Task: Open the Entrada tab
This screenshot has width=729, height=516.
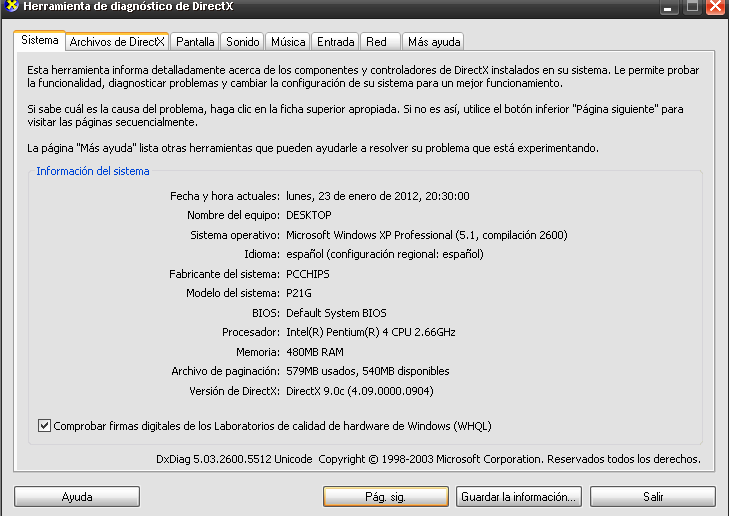Action: (x=335, y=42)
